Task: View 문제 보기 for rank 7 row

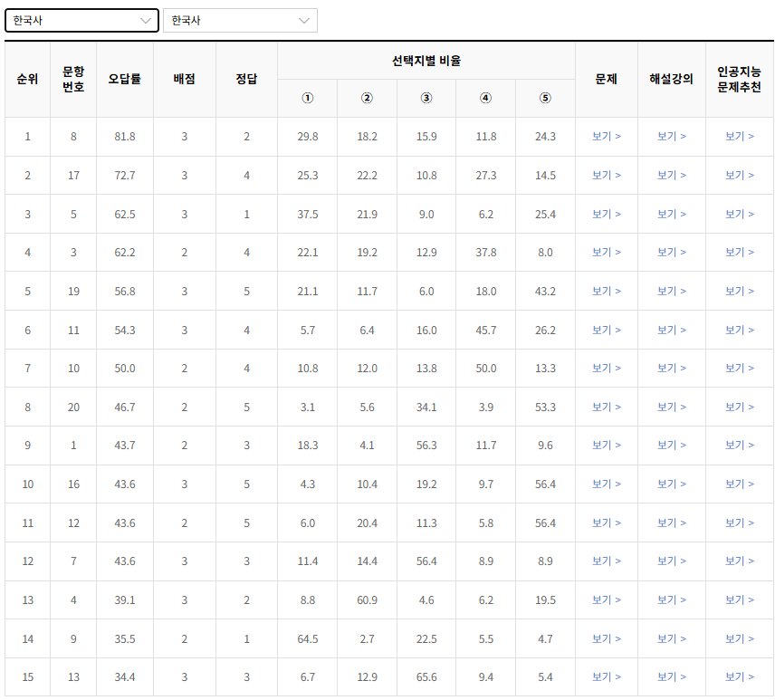Action: (x=605, y=369)
